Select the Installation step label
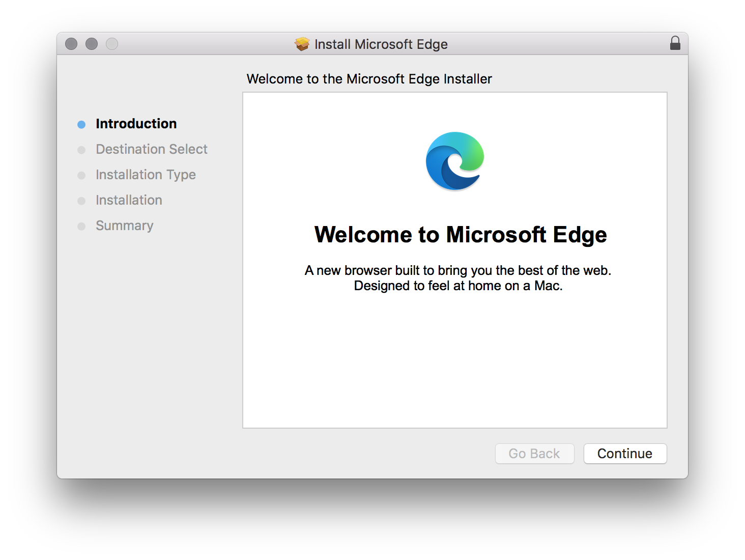Screen dimensions: 745x560 click(129, 200)
